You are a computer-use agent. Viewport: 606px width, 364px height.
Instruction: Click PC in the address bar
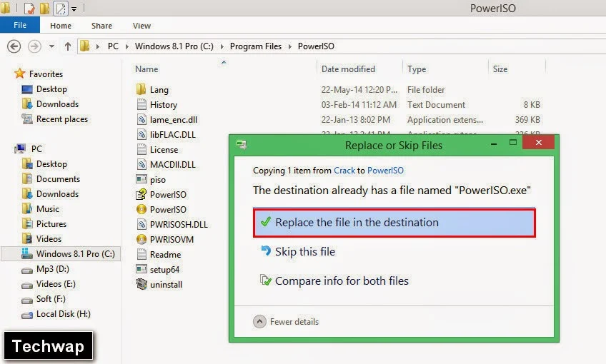tap(113, 46)
